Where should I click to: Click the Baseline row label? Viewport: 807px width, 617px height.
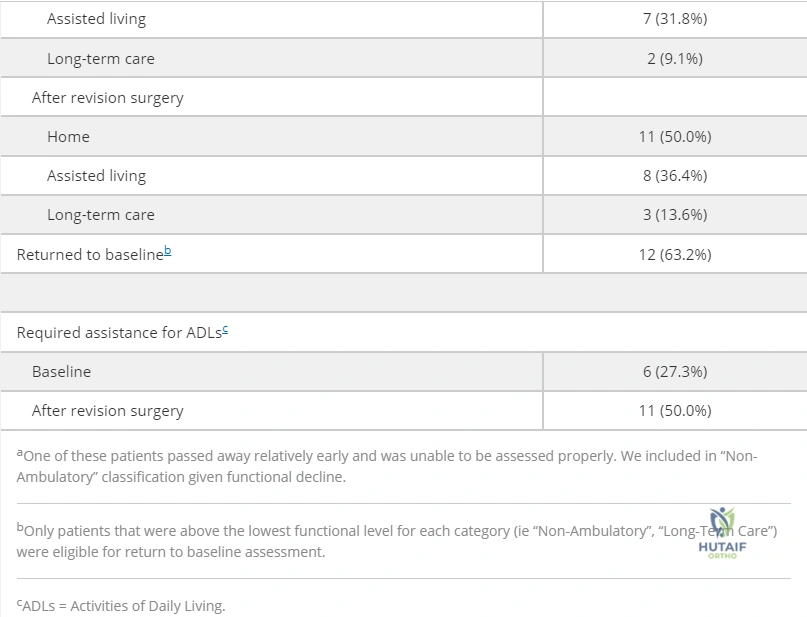(62, 372)
